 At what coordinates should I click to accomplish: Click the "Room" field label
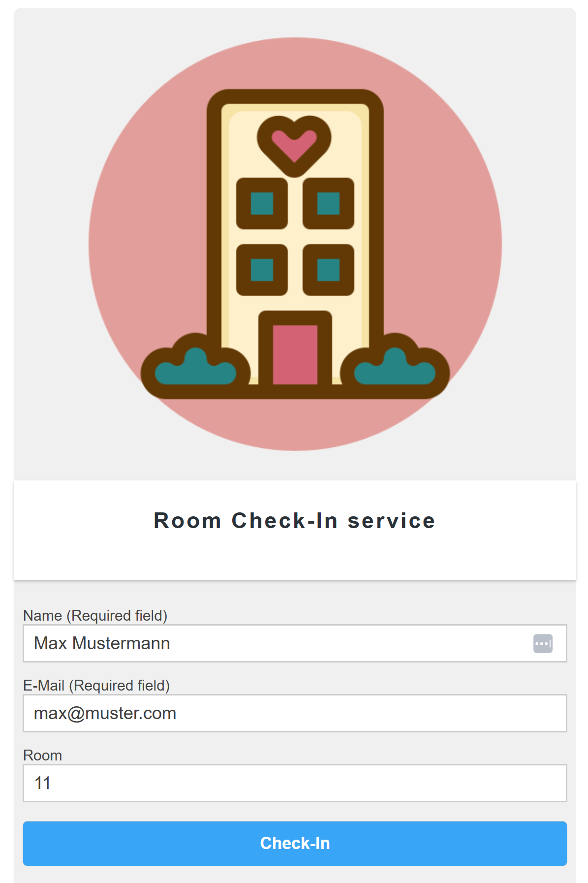click(42, 755)
